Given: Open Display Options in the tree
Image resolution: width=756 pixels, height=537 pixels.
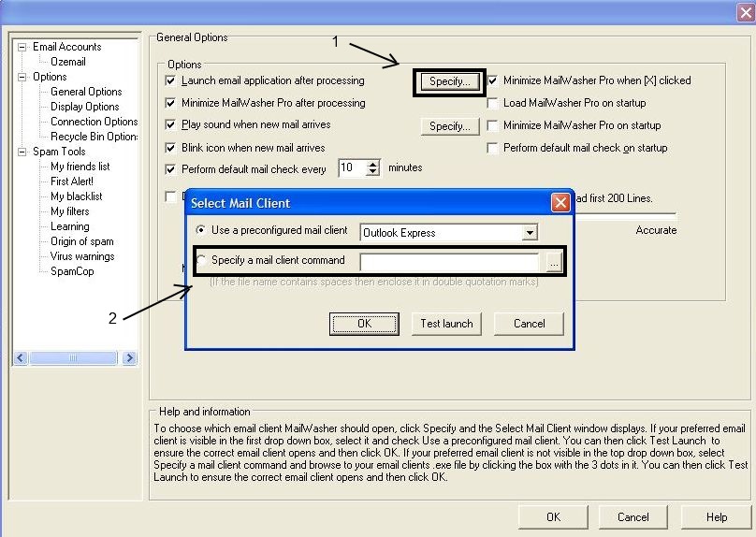Looking at the screenshot, I should (x=84, y=107).
